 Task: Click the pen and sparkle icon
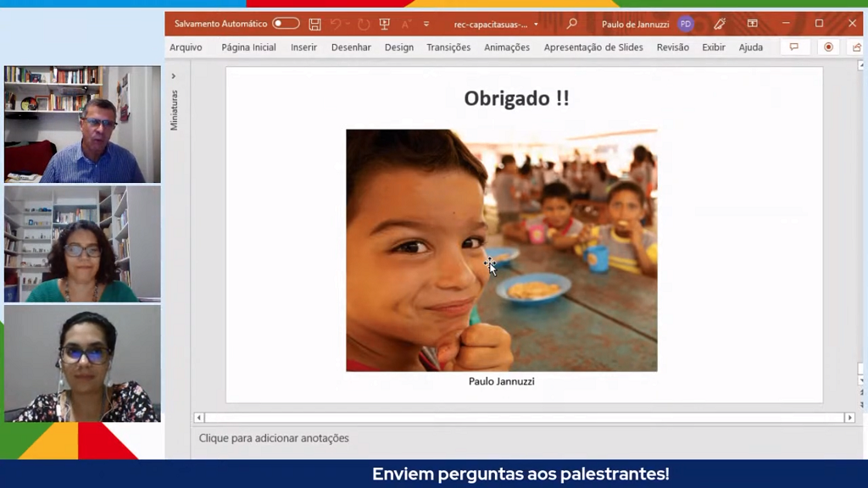click(x=720, y=25)
